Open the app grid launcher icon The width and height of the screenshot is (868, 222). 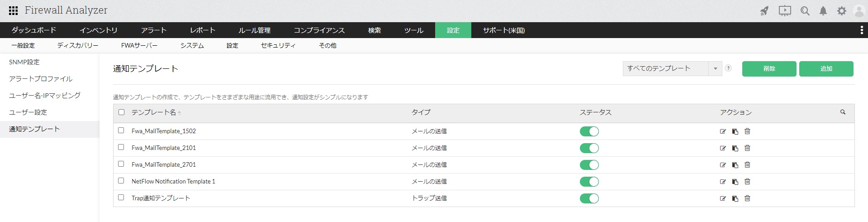pos(14,10)
